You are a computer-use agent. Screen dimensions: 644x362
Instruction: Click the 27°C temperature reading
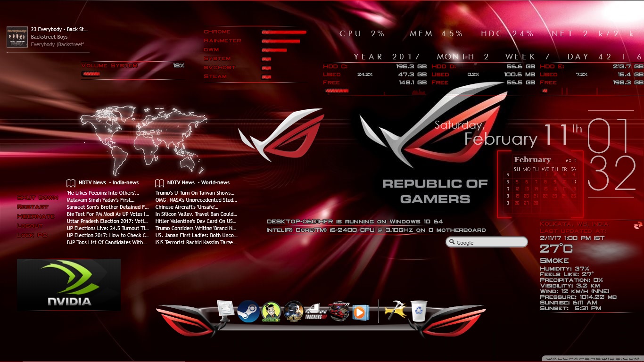(x=556, y=249)
